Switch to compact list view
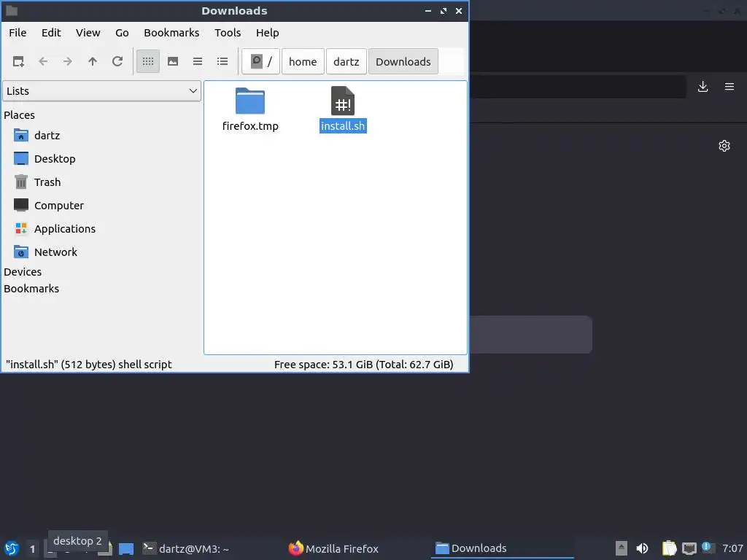 coord(198,61)
